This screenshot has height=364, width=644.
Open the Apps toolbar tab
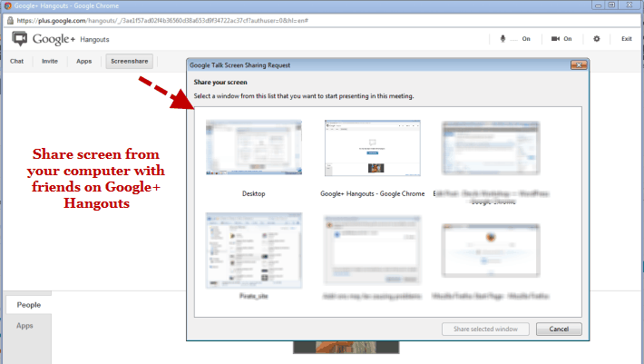point(83,62)
